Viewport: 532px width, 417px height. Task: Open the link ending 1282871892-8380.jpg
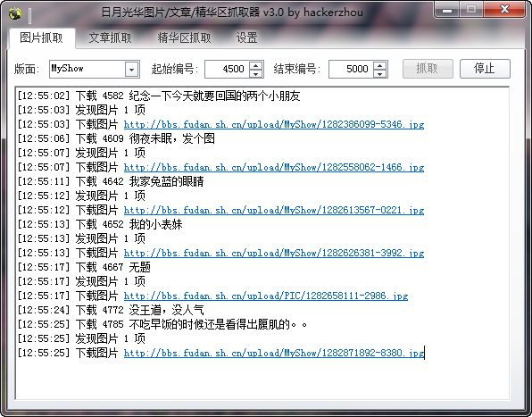coord(274,353)
